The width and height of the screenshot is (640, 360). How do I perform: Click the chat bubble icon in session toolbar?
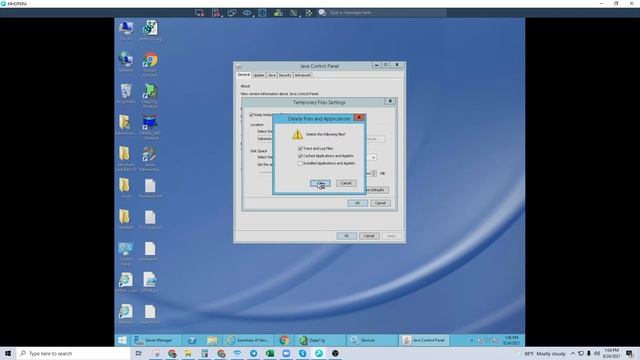[x=322, y=13]
